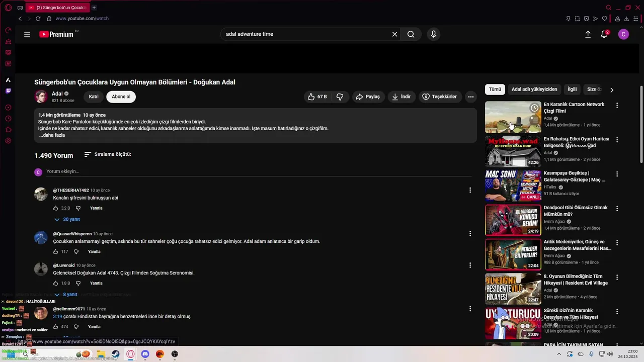The image size is (644, 362).
Task: Select the İlgili filter chip
Action: click(x=572, y=89)
